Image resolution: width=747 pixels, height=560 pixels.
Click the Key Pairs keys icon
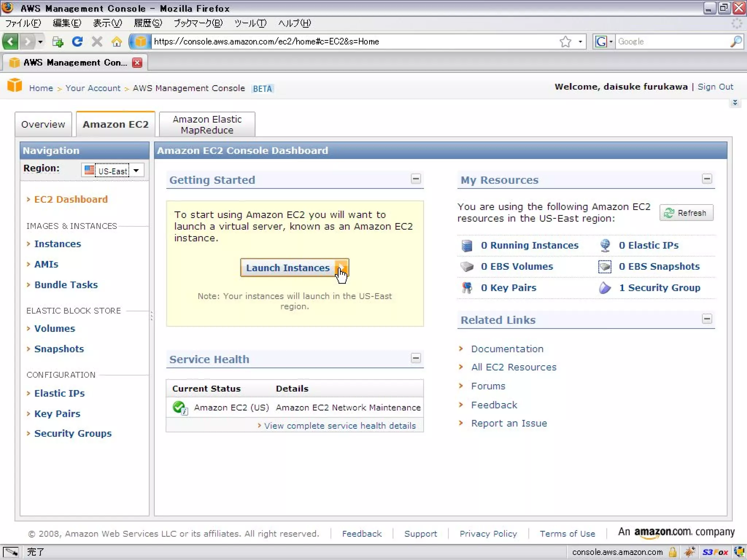[467, 288]
